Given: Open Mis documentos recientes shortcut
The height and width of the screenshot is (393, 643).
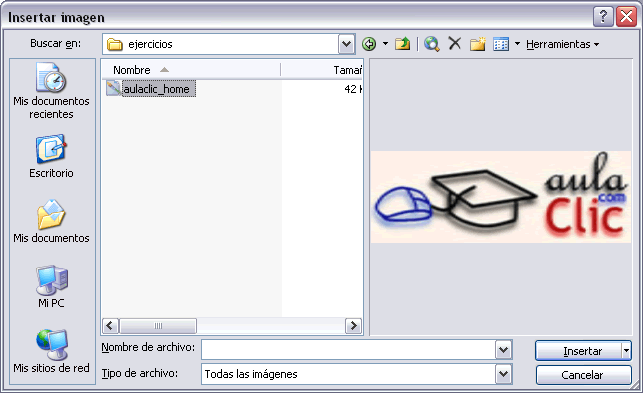Looking at the screenshot, I should [51, 91].
